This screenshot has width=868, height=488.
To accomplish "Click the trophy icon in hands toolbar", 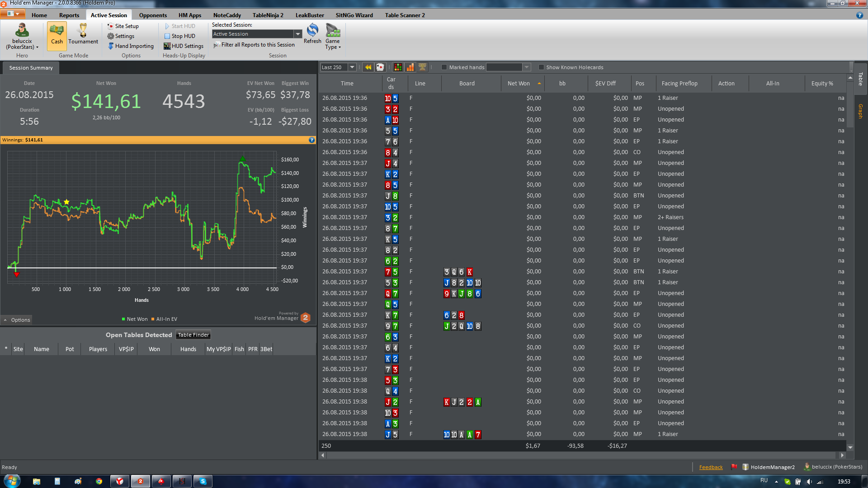I will click(x=422, y=67).
